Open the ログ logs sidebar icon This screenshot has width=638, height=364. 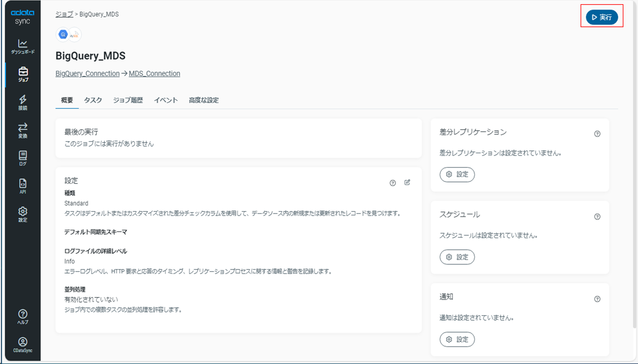pyautogui.click(x=23, y=159)
